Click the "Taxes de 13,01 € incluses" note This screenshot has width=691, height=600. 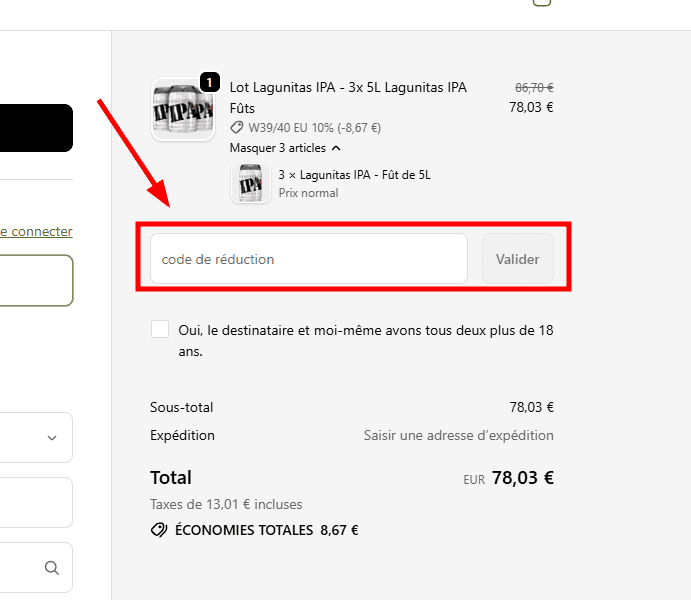coord(226,505)
